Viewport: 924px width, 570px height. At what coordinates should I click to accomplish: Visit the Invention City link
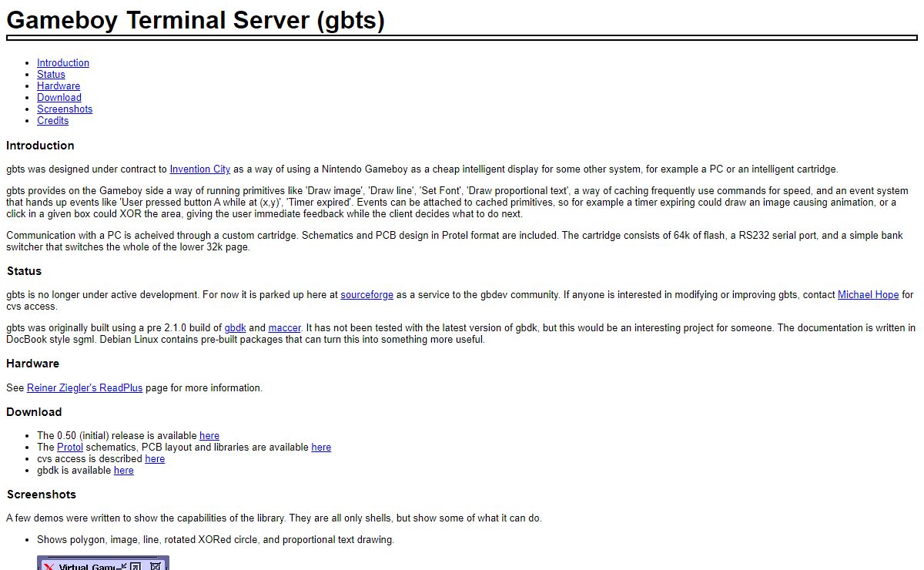click(x=200, y=169)
